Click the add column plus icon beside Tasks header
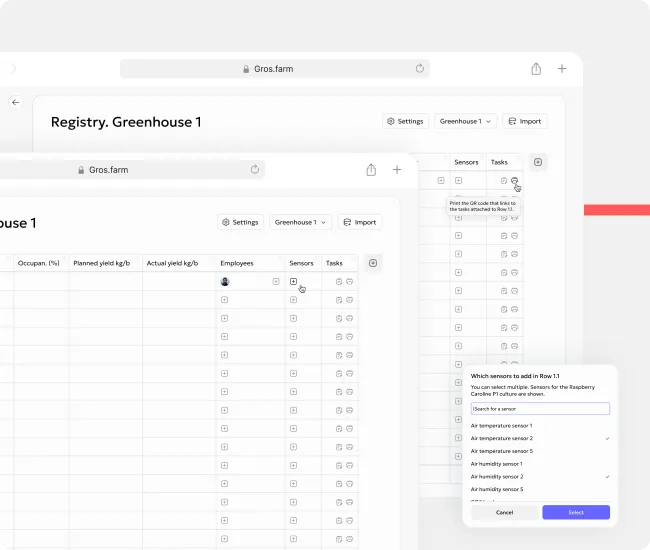The image size is (650, 550). [x=373, y=263]
